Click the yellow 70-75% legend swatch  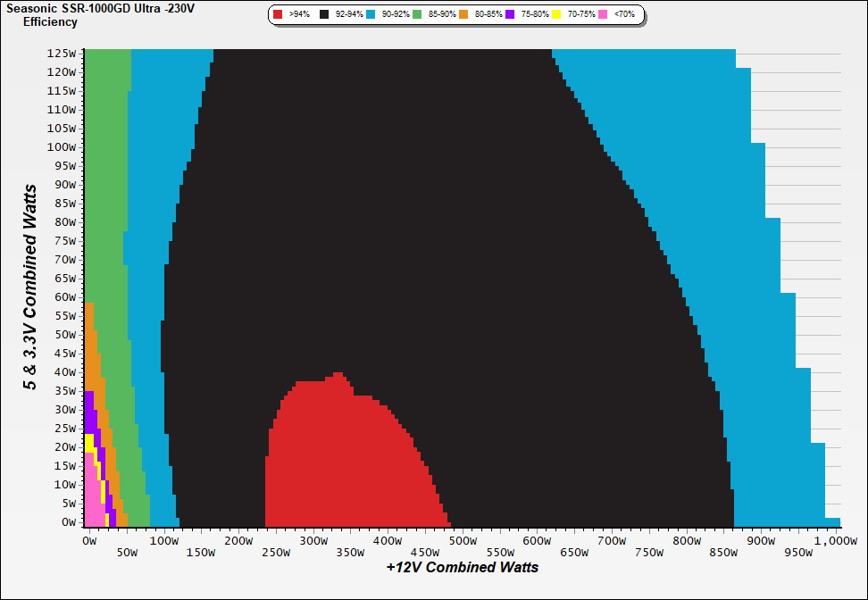click(x=557, y=15)
